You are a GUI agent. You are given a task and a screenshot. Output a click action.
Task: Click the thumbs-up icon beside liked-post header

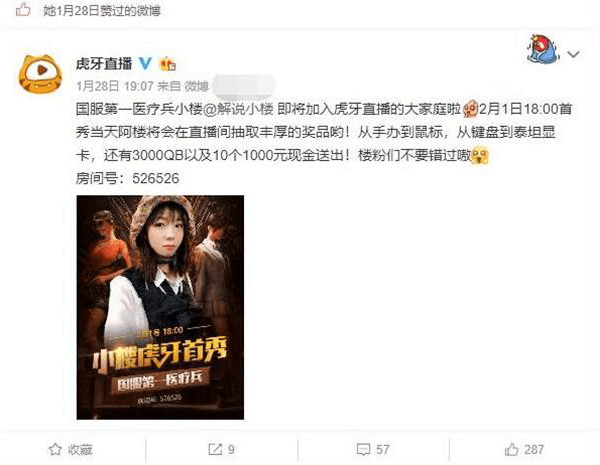23,10
